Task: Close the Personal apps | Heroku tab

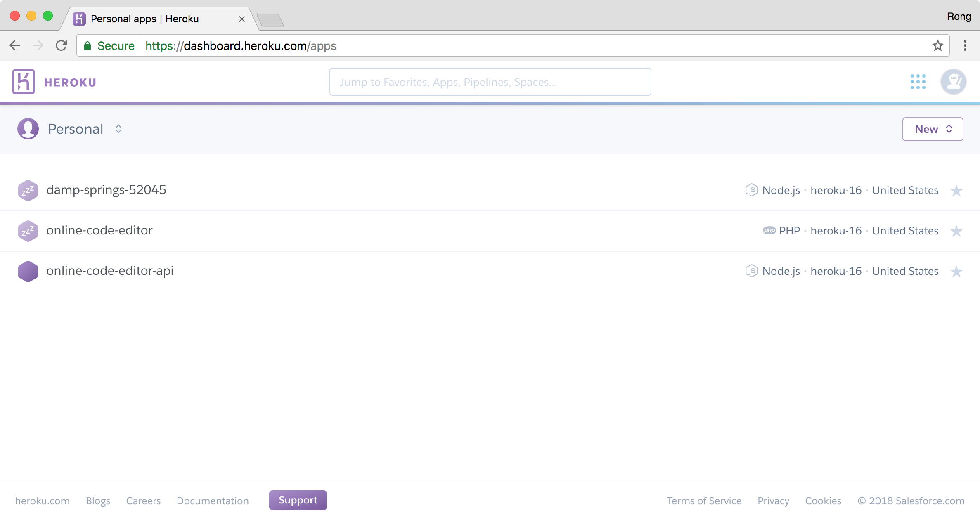Action: 242,19
